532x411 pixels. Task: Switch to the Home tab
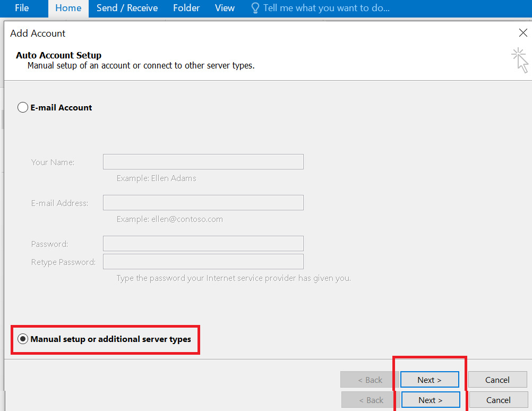68,8
